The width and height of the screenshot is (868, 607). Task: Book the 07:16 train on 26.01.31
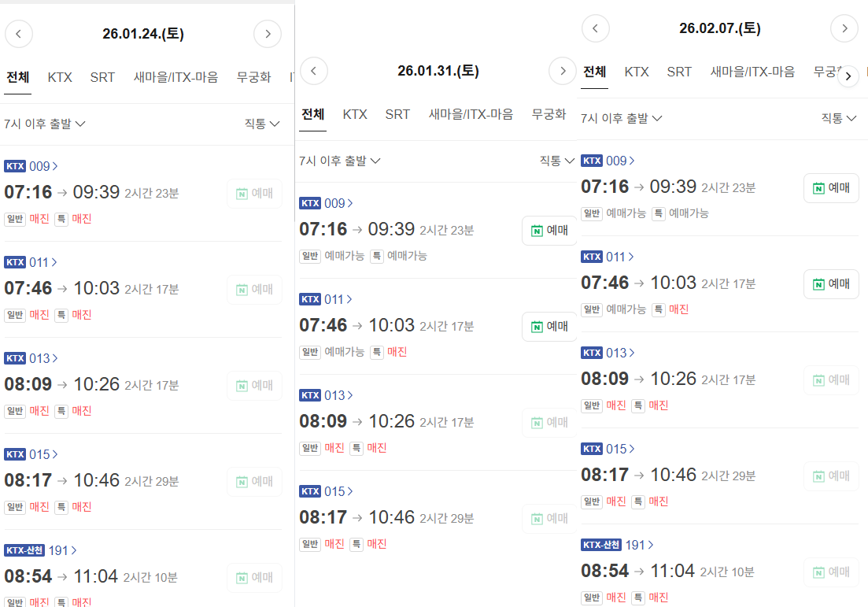[x=549, y=231]
